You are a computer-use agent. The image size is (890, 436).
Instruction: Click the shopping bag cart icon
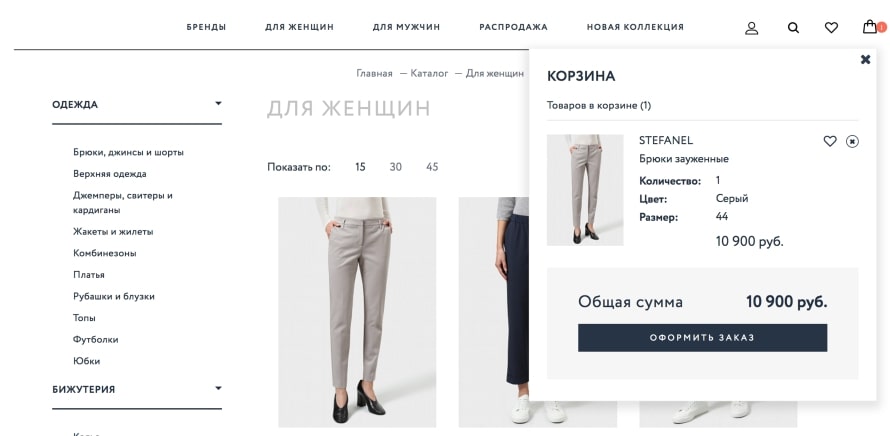click(x=870, y=27)
